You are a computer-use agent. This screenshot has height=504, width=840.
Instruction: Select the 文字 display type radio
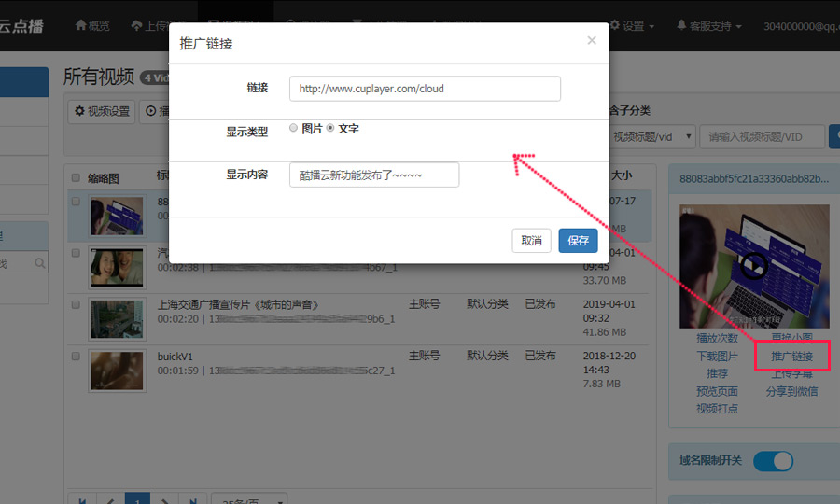point(330,129)
